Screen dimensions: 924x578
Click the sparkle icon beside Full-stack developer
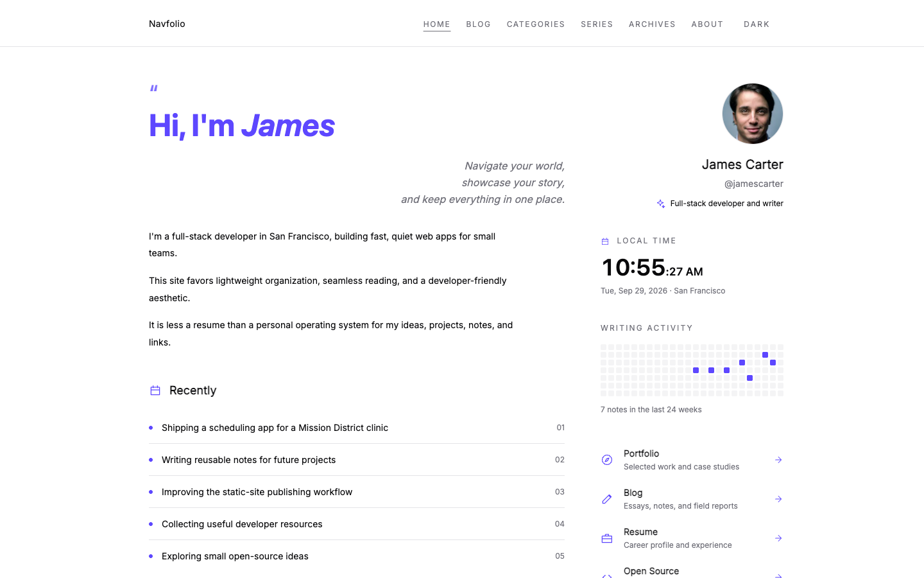(661, 204)
